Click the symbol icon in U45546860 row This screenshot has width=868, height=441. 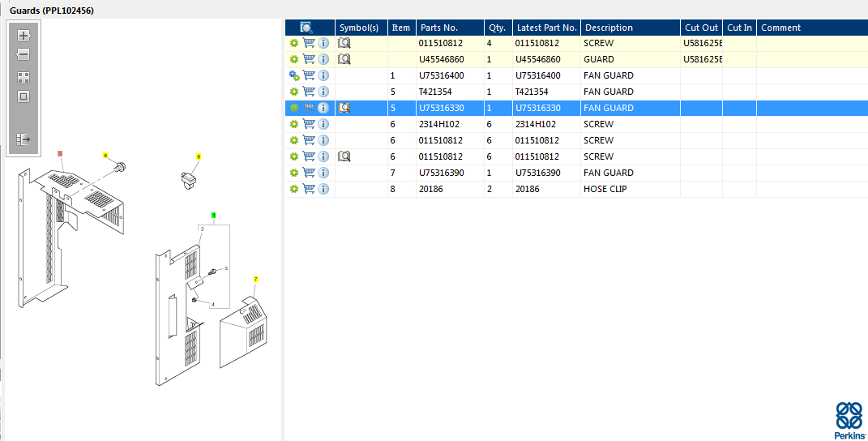coord(344,59)
